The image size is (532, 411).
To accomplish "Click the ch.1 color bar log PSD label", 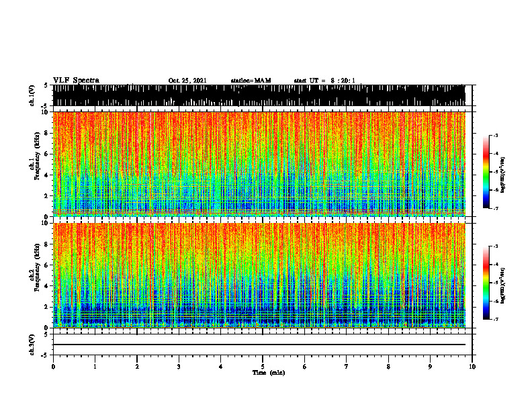I will click(503, 175).
